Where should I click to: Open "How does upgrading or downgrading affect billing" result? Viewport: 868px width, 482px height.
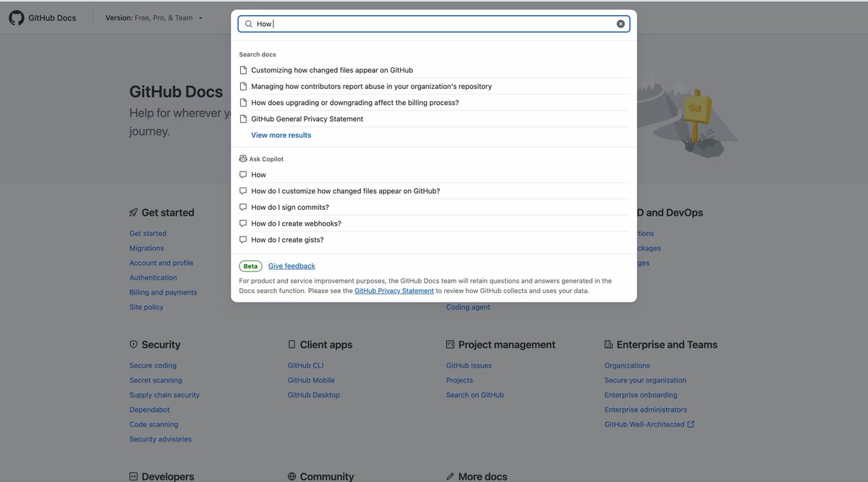click(434, 103)
